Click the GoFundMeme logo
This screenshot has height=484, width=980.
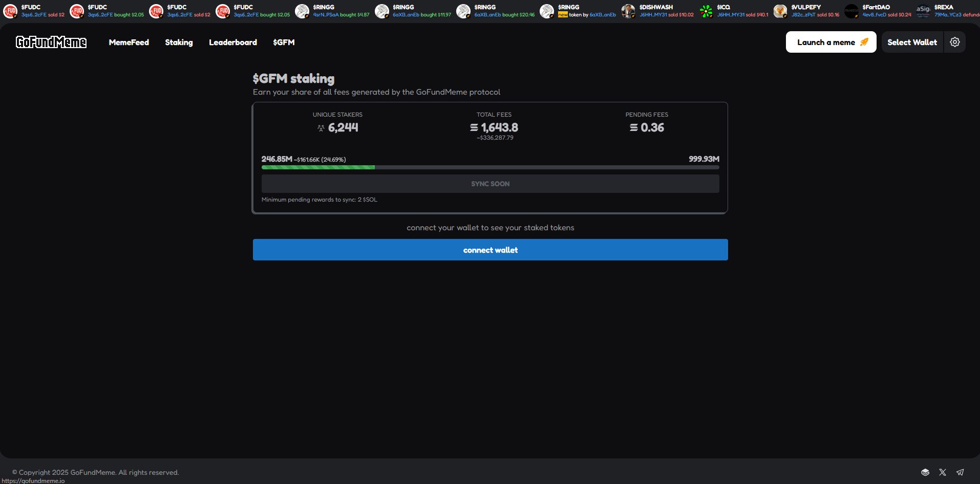(x=51, y=42)
